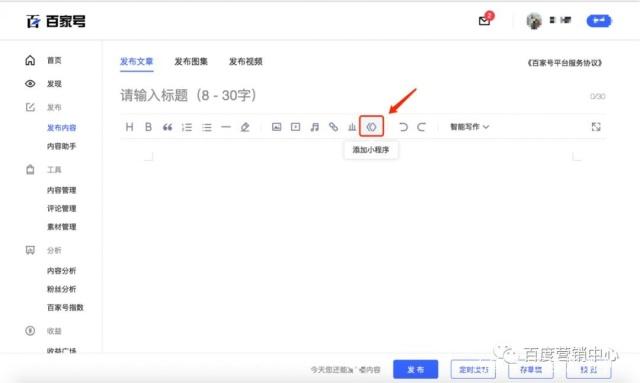The height and width of the screenshot is (383, 640).
Task: Click the add mini program icon
Action: pos(371,127)
